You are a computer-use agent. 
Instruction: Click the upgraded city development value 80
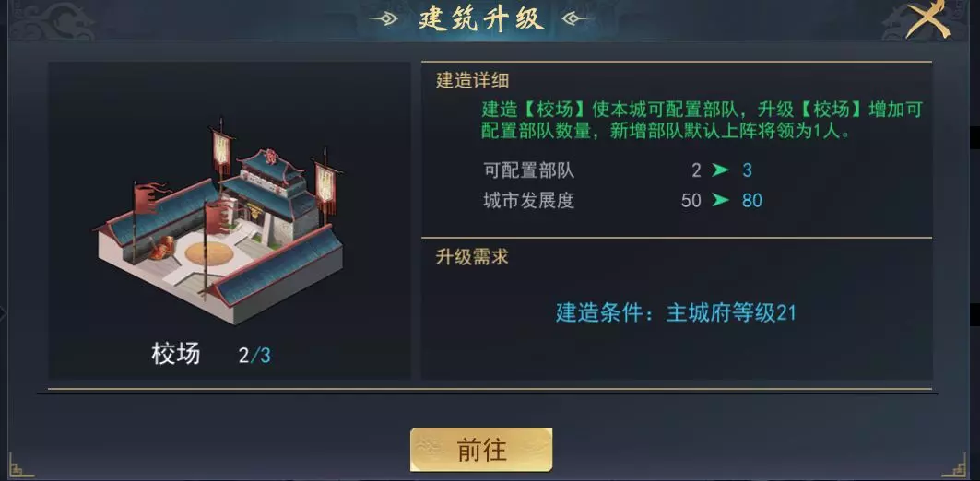pyautogui.click(x=752, y=200)
